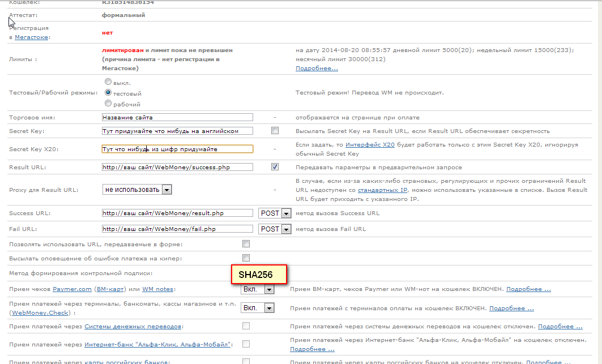This screenshot has height=364, width=602.
Task: Select the 'тестовый' mode radio button
Action: pyautogui.click(x=108, y=92)
